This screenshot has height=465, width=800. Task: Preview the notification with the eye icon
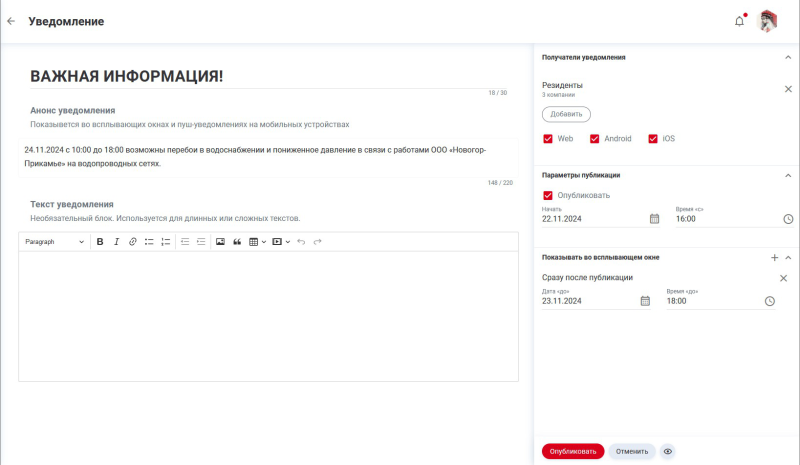click(668, 451)
